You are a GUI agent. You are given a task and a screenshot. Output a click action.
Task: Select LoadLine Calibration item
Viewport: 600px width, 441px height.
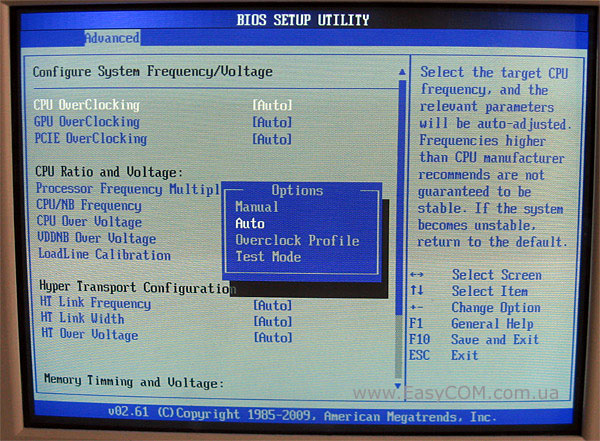[x=104, y=255]
